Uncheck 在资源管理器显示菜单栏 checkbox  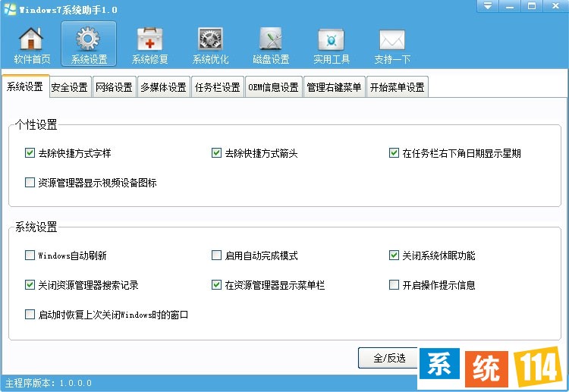[x=216, y=284]
